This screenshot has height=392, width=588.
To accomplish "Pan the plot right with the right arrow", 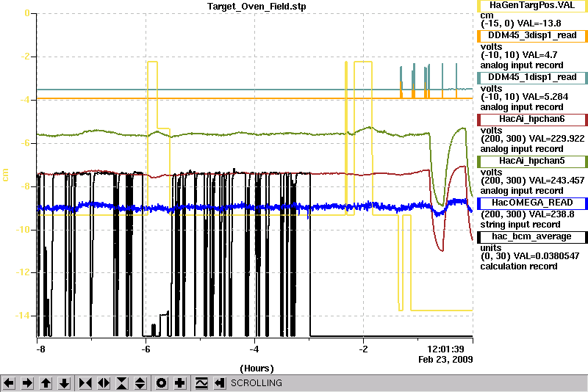I will coord(27,383).
